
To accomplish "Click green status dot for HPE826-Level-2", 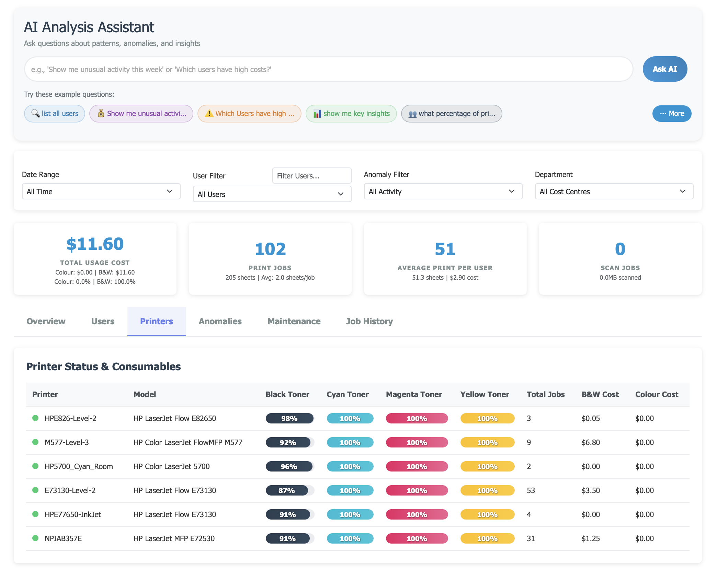I will point(35,418).
